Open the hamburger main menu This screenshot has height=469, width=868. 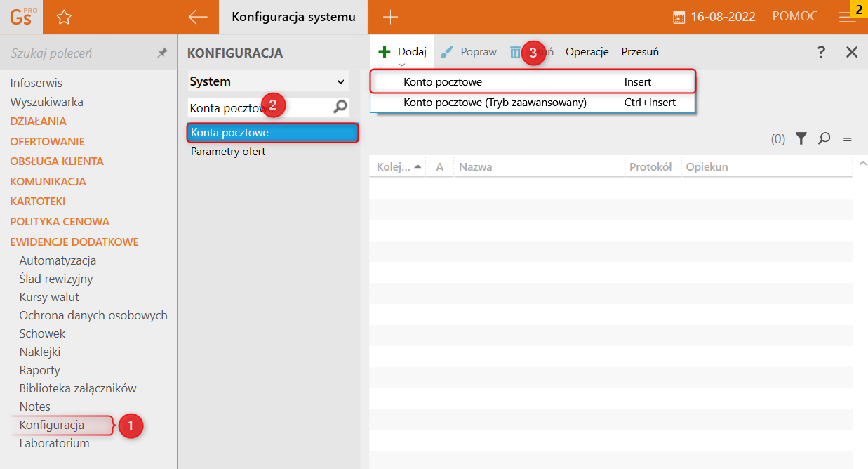coord(847,18)
